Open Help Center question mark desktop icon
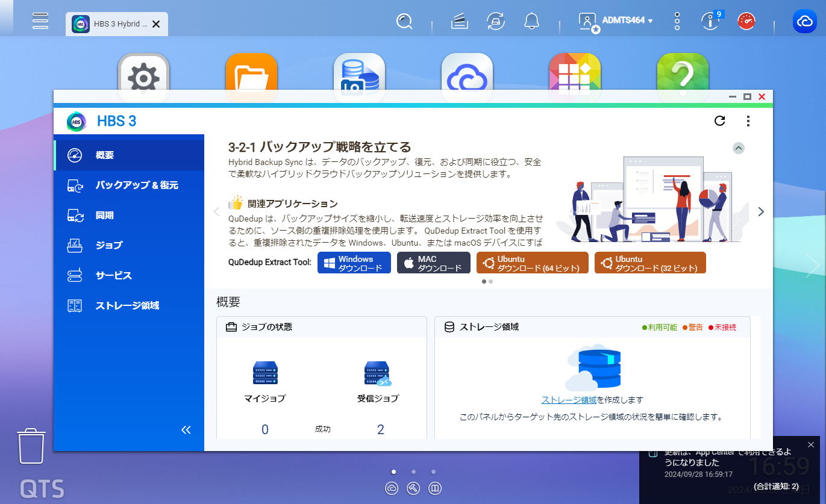This screenshot has width=826, height=504. (683, 72)
